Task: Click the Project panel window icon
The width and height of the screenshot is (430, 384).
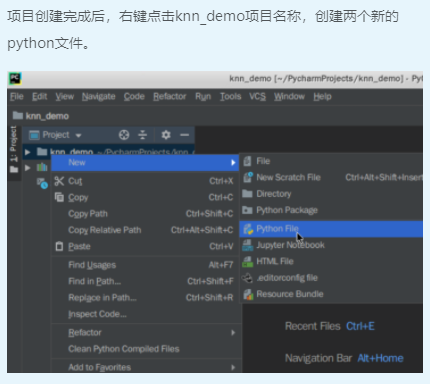Action: pos(34,135)
